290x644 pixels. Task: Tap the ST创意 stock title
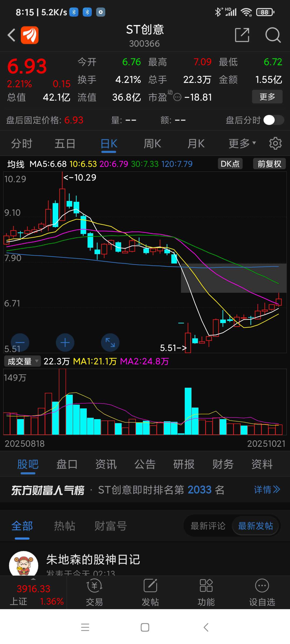pyautogui.click(x=145, y=30)
